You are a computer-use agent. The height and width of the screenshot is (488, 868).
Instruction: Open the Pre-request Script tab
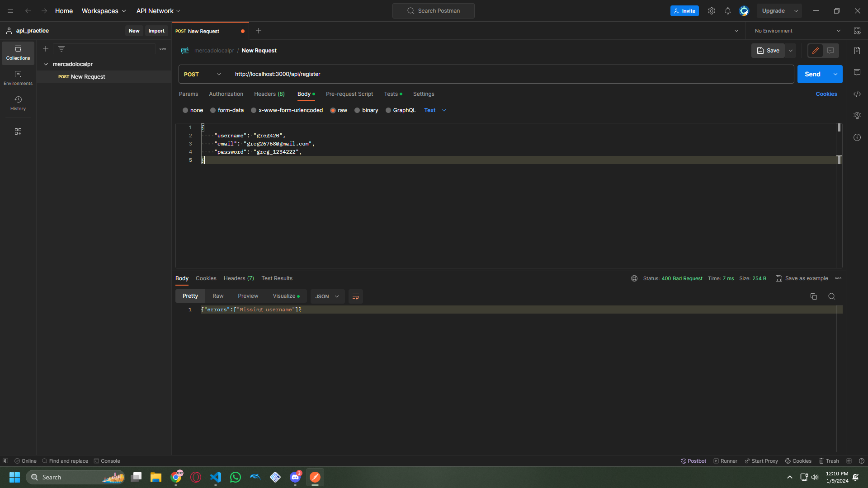[x=349, y=94]
